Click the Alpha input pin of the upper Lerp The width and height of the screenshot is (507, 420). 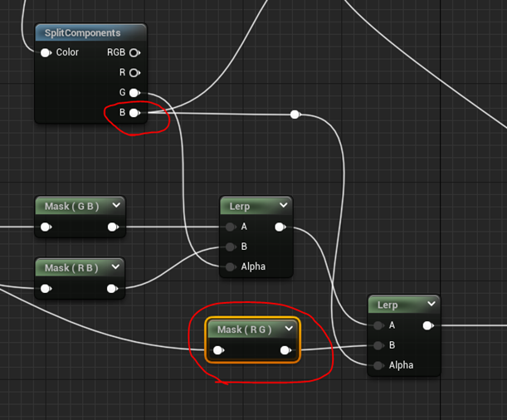coord(231,267)
